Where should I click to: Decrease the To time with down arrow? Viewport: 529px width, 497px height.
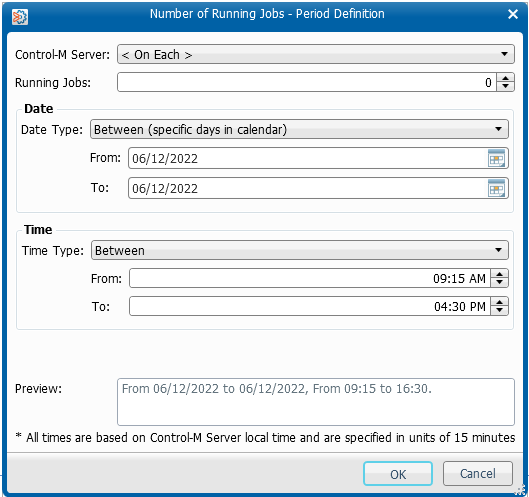[499, 310]
